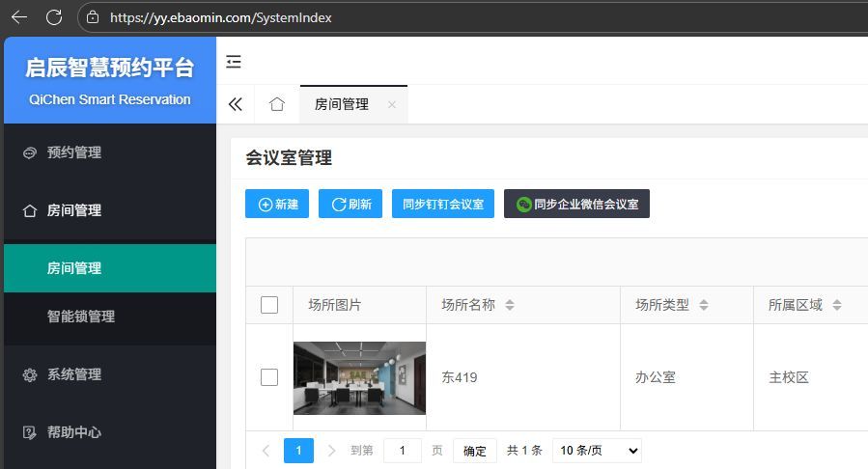Image resolution: width=868 pixels, height=469 pixels.
Task: Open 帮助中心 in the sidebar
Action: (x=110, y=432)
